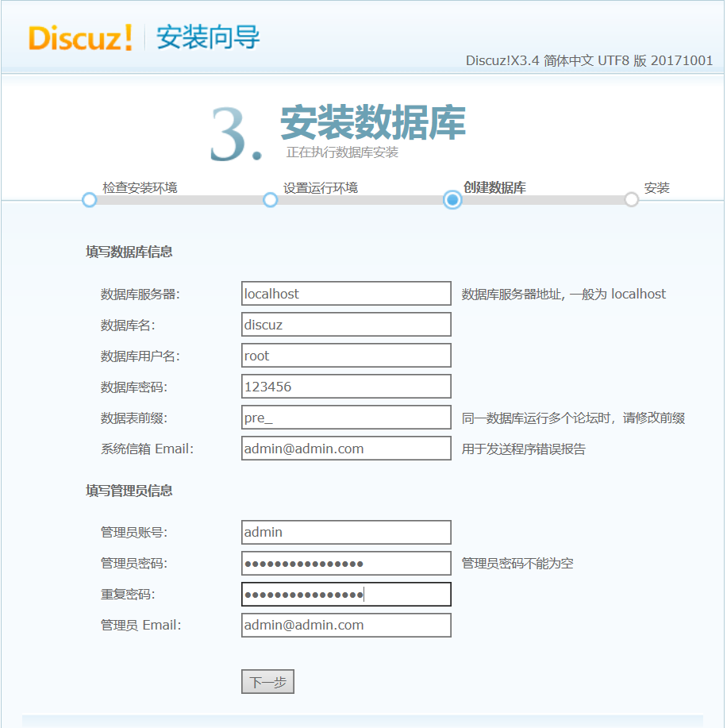Click the 设置运行环境 step label

321,187
